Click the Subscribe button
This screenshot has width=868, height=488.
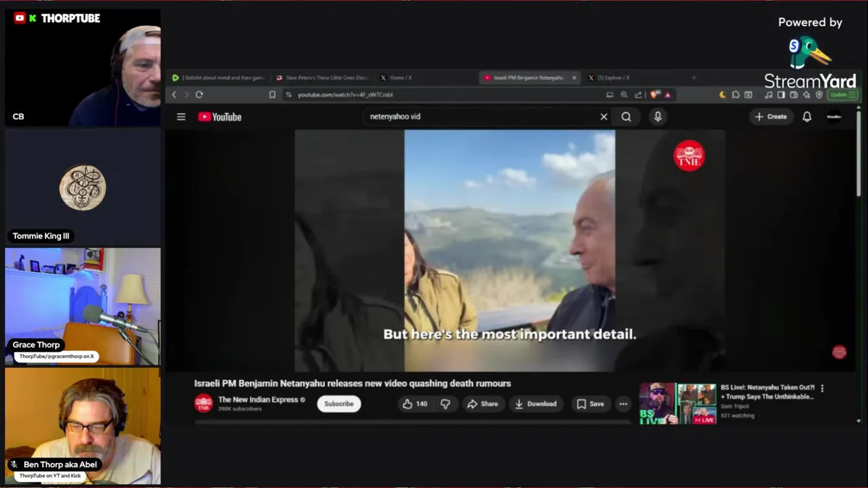338,404
